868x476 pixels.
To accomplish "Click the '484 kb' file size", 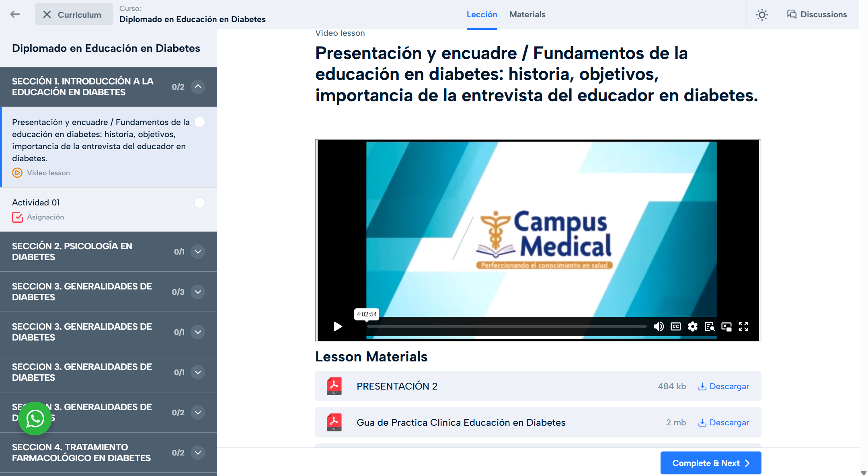I will pyautogui.click(x=671, y=386).
